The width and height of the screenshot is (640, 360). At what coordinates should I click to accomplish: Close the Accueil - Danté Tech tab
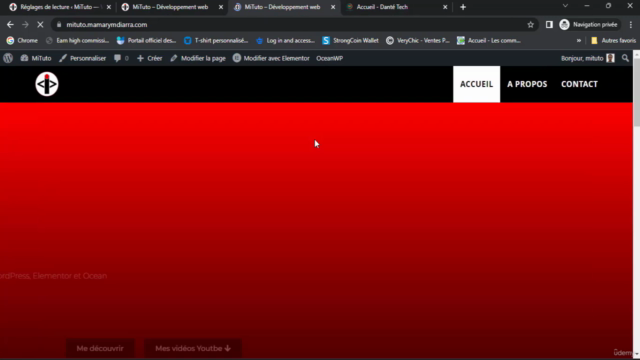tap(445, 7)
